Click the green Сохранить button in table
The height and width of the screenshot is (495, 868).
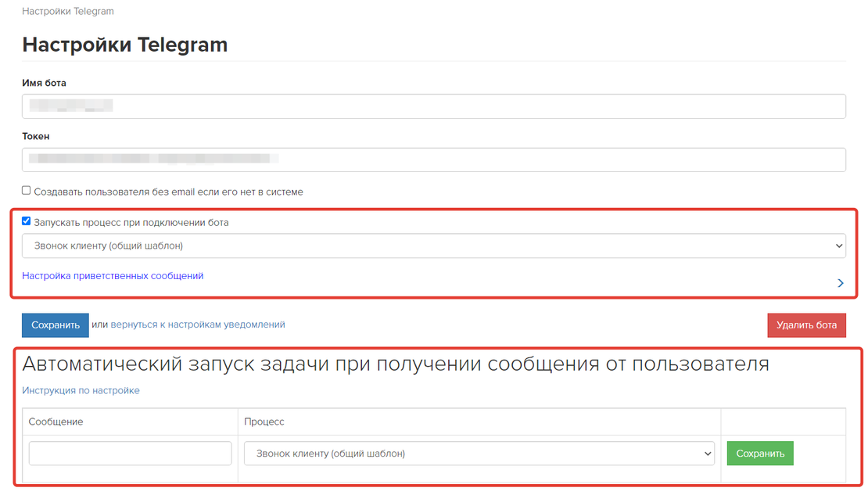(x=759, y=454)
